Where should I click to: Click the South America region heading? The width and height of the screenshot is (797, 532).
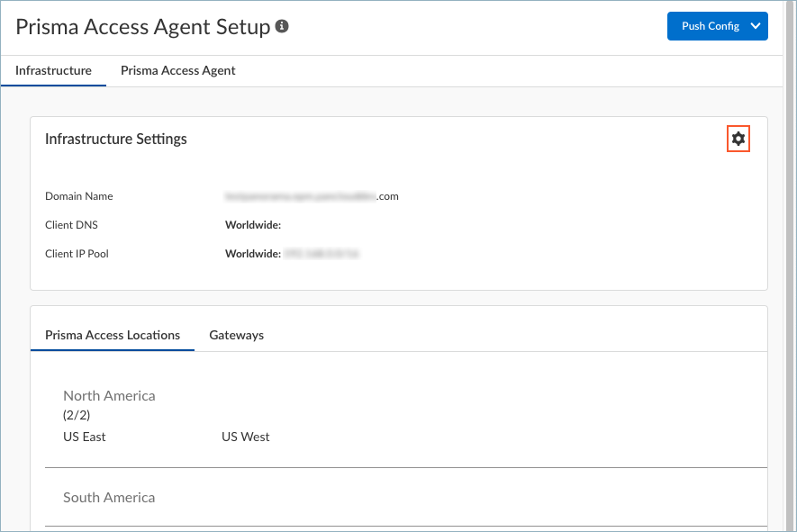(109, 497)
